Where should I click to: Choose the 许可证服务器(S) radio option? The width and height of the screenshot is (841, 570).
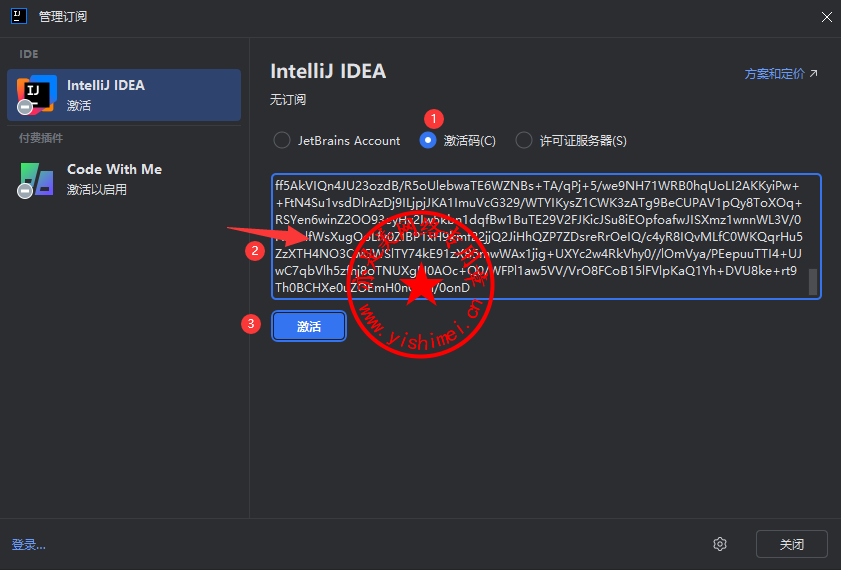[x=523, y=141]
